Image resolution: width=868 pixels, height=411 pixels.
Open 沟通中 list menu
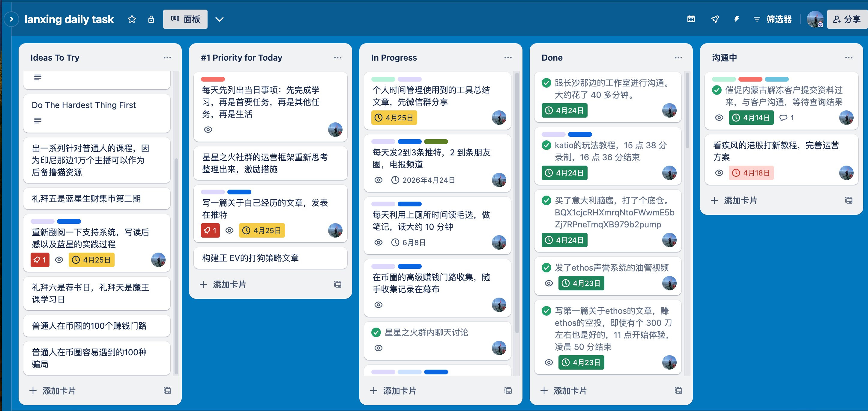tap(849, 58)
